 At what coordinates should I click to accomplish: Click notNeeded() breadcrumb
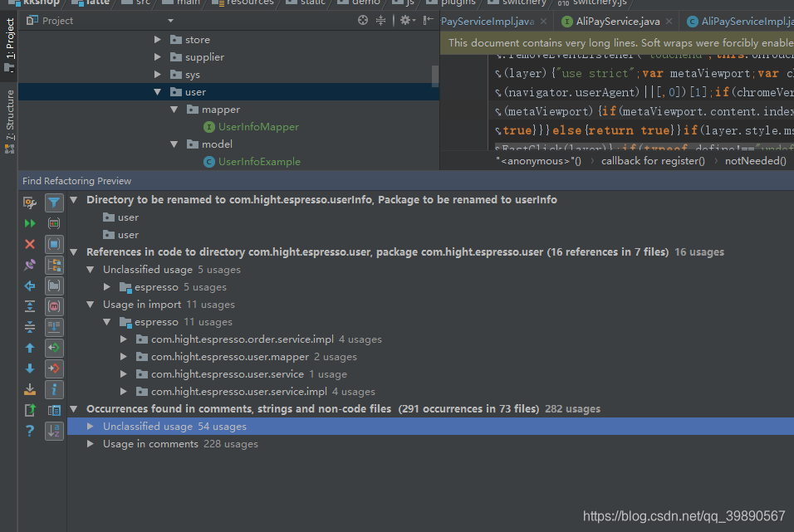(x=756, y=161)
